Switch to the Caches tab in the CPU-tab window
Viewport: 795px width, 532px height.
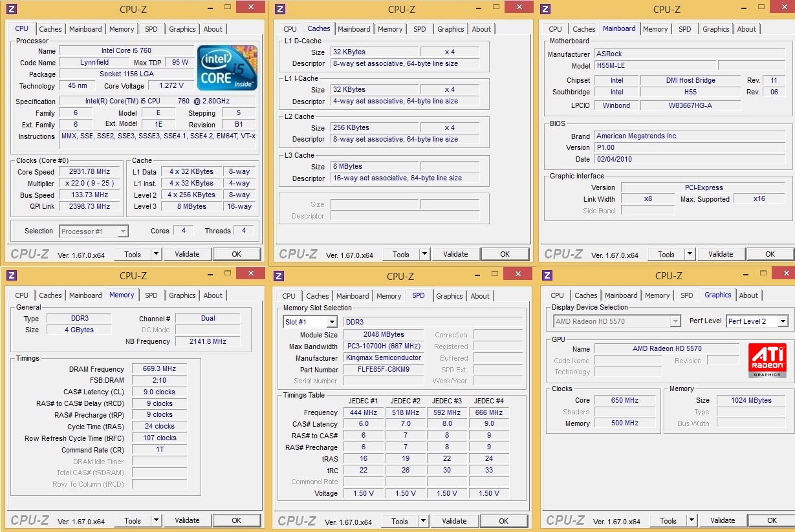point(50,29)
